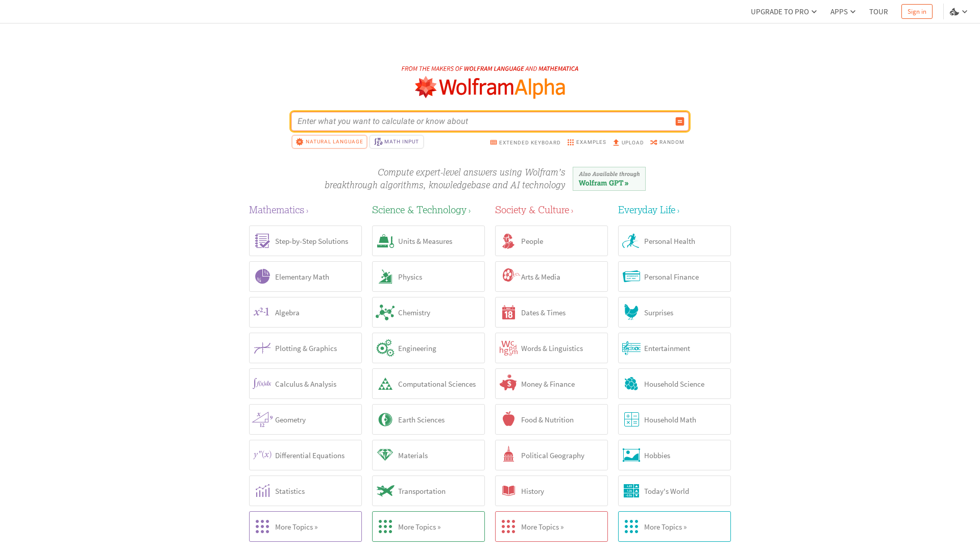Screen dimensions: 980x551
Task: Click the Money & Finance icon
Action: 508,384
